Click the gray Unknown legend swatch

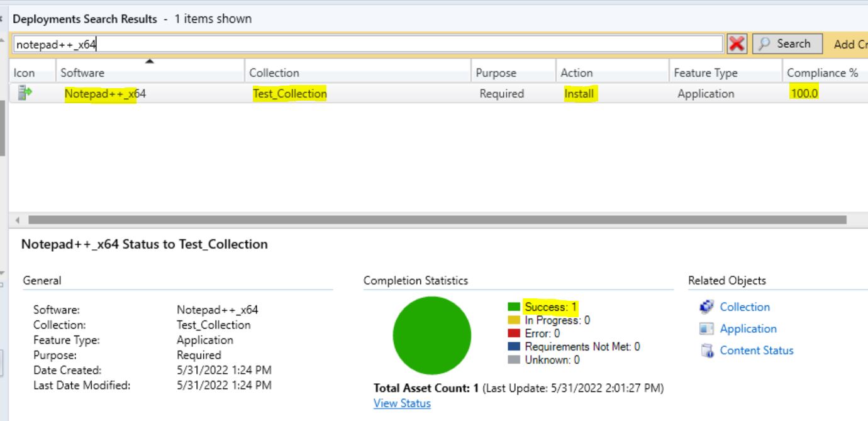514,360
